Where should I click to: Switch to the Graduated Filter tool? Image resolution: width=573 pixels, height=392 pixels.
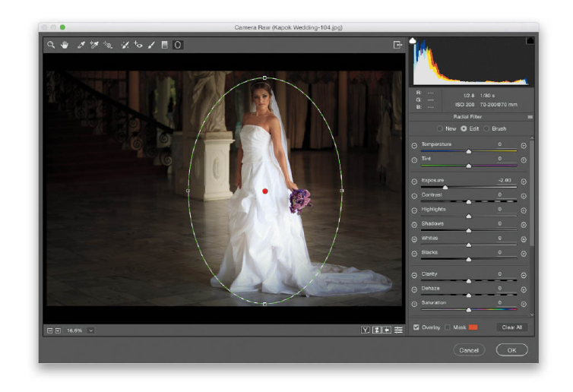164,46
